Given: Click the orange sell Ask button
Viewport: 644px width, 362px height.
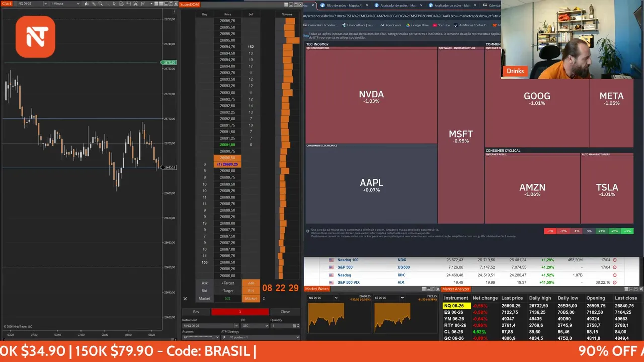Looking at the screenshot, I should coord(251,283).
